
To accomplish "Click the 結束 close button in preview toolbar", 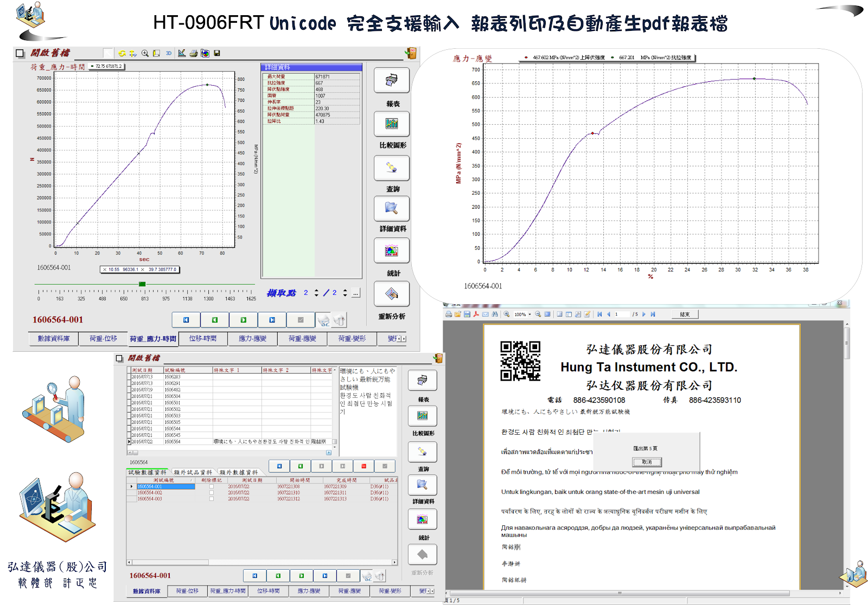I will coord(685,314).
